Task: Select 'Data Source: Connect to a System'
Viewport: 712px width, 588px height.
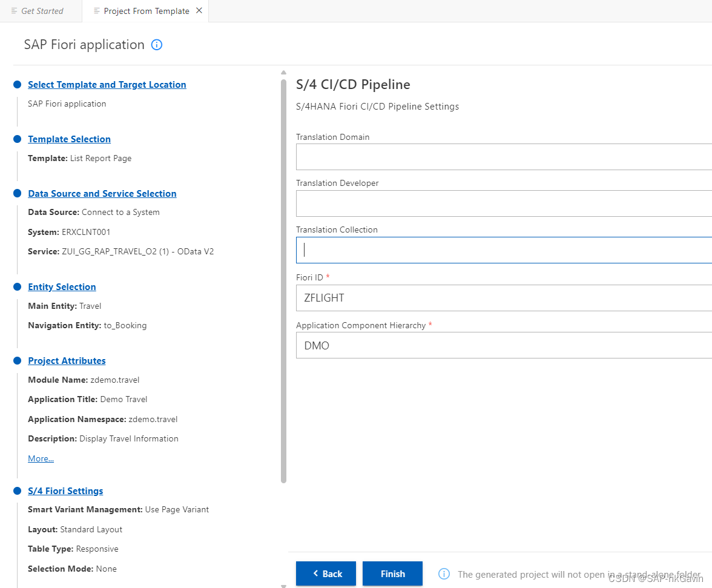Action: (93, 212)
